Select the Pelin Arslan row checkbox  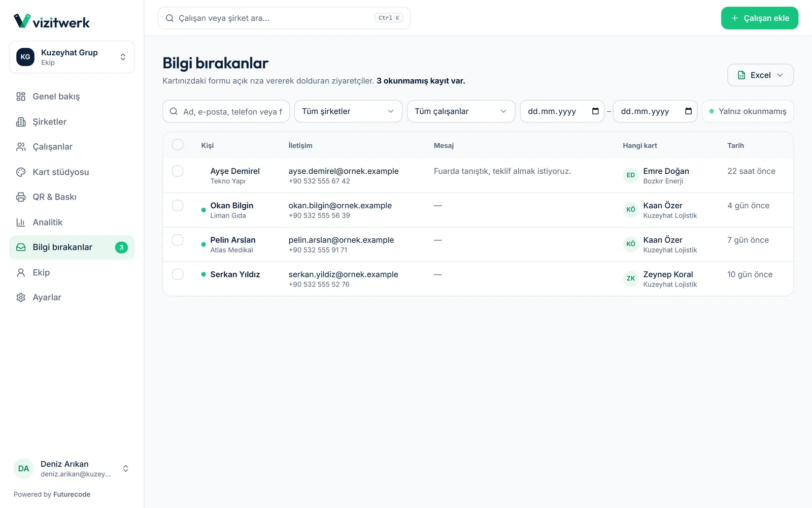[x=178, y=240]
